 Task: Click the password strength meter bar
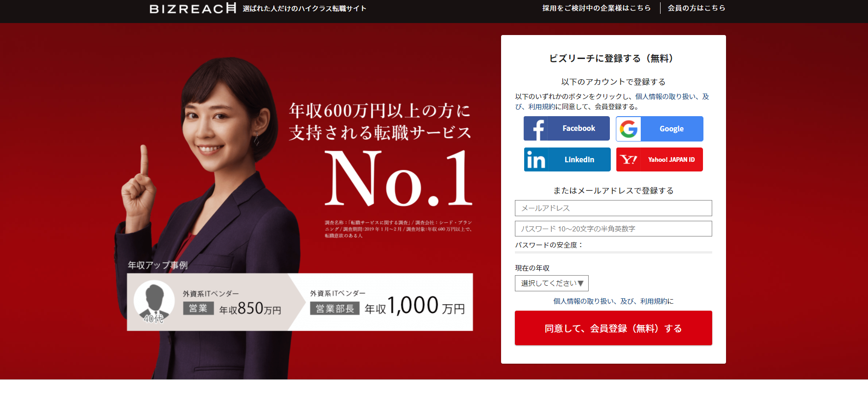pyautogui.click(x=613, y=252)
